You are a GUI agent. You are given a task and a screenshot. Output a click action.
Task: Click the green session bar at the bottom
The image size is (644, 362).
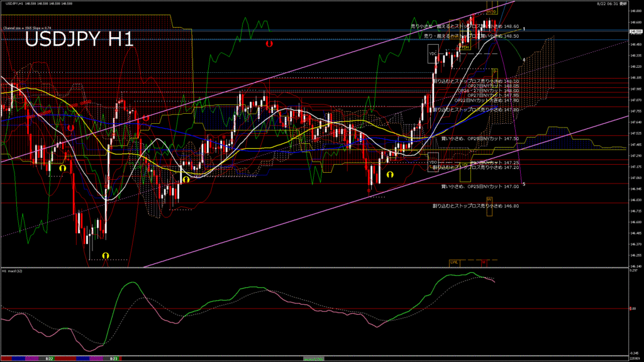tap(314, 358)
